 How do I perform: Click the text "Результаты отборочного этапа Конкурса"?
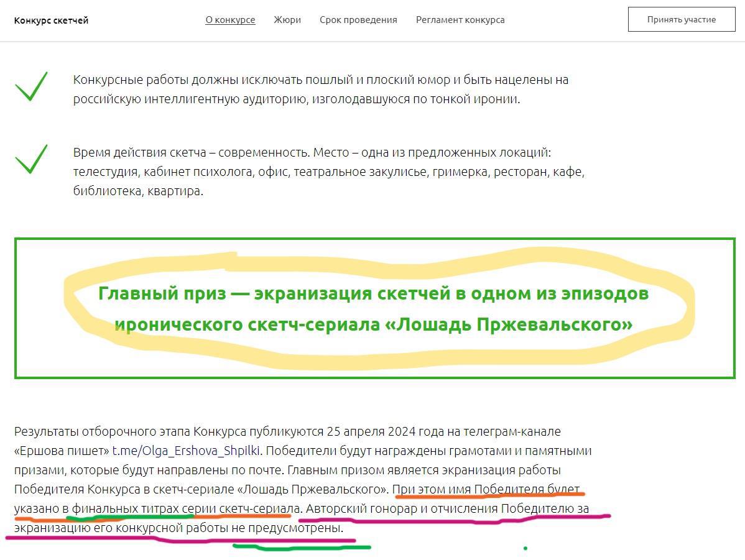(130, 431)
